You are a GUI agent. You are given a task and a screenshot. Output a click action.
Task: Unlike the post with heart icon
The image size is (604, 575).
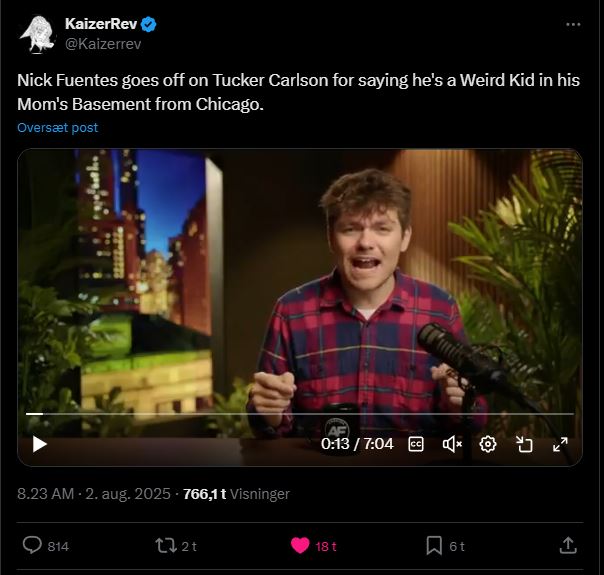coord(300,545)
